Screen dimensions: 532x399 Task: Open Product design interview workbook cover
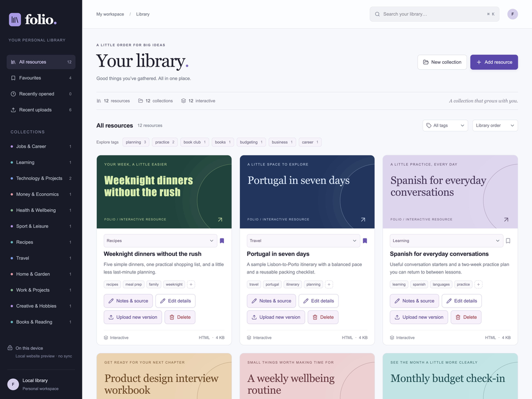click(x=164, y=376)
